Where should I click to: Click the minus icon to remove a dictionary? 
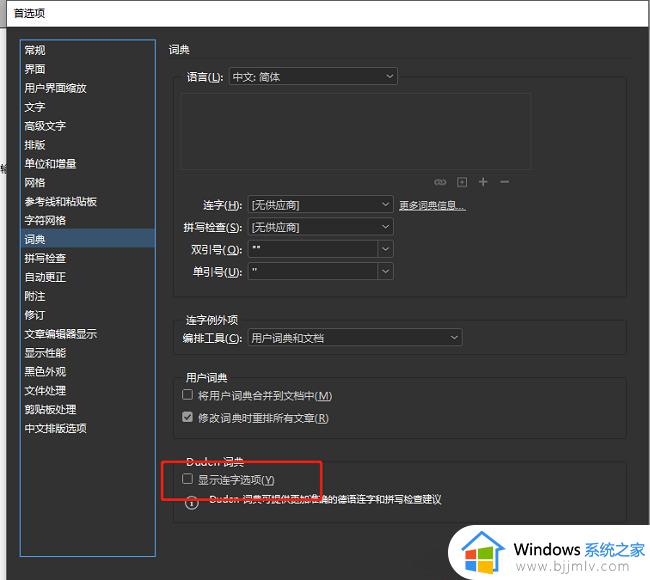[x=504, y=182]
